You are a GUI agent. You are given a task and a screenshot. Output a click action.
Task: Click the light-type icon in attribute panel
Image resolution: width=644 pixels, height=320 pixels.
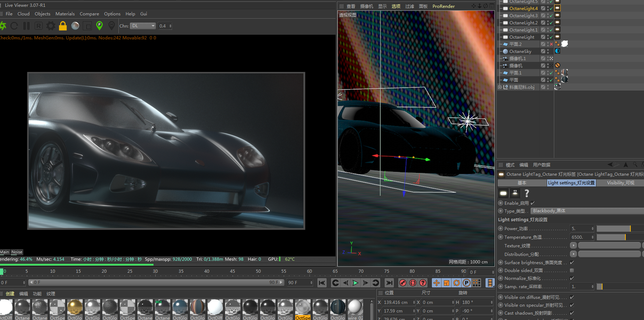503,193
